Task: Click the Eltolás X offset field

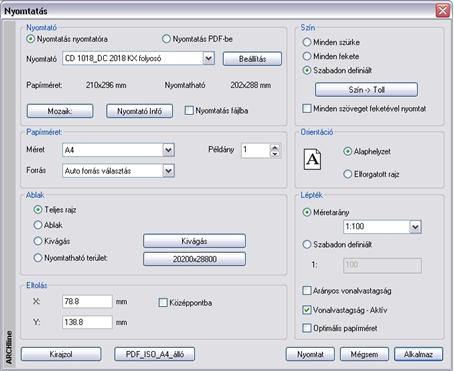Action: pyautogui.click(x=87, y=302)
